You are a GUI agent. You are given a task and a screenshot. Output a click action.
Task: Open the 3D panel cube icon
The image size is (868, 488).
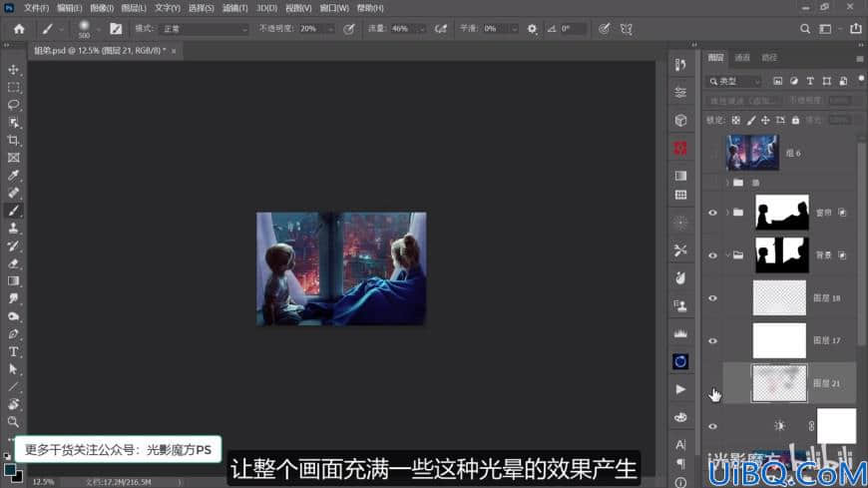[680, 120]
